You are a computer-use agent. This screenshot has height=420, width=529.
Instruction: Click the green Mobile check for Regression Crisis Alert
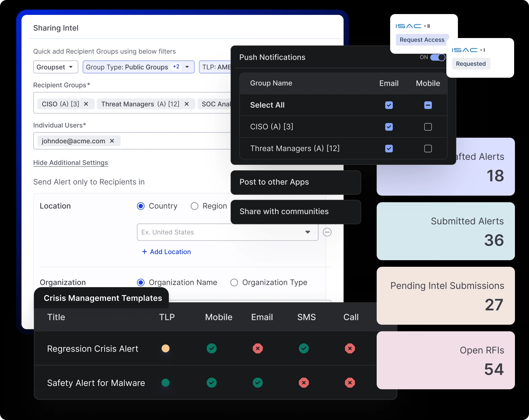pyautogui.click(x=211, y=348)
